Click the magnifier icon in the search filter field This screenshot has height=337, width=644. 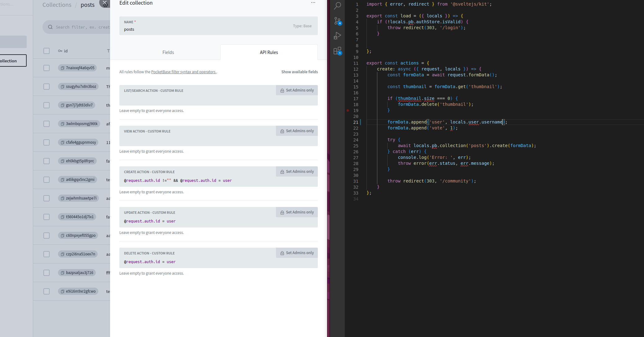coord(50,27)
